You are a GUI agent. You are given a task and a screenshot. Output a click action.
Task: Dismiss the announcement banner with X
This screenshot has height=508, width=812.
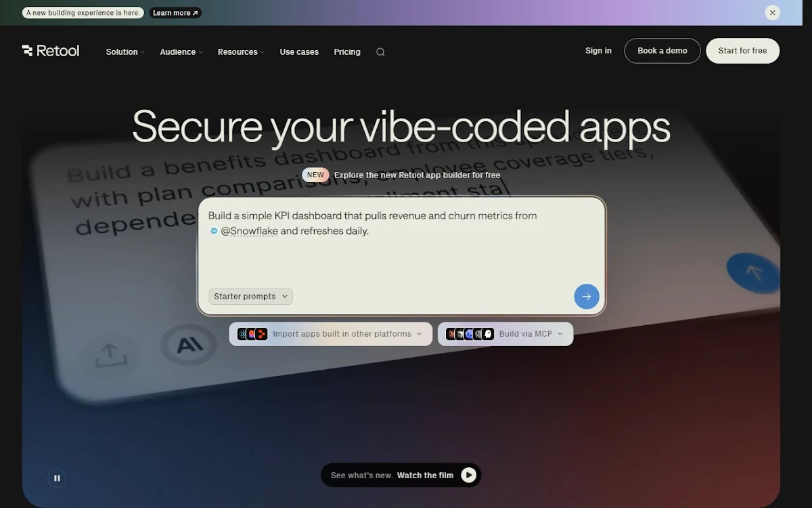772,12
